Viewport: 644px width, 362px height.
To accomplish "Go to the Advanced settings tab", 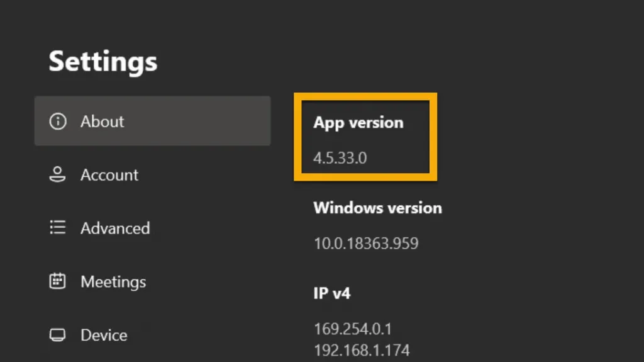I will pos(115,228).
